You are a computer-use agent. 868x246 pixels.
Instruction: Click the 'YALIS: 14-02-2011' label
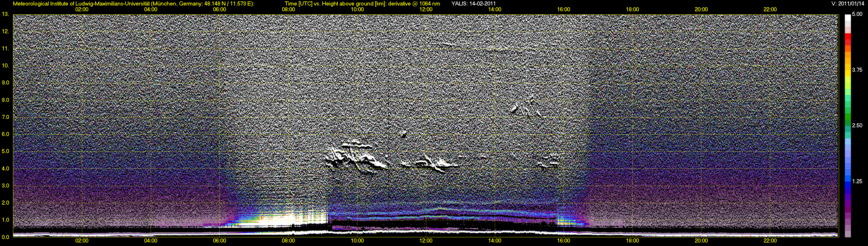point(473,4)
